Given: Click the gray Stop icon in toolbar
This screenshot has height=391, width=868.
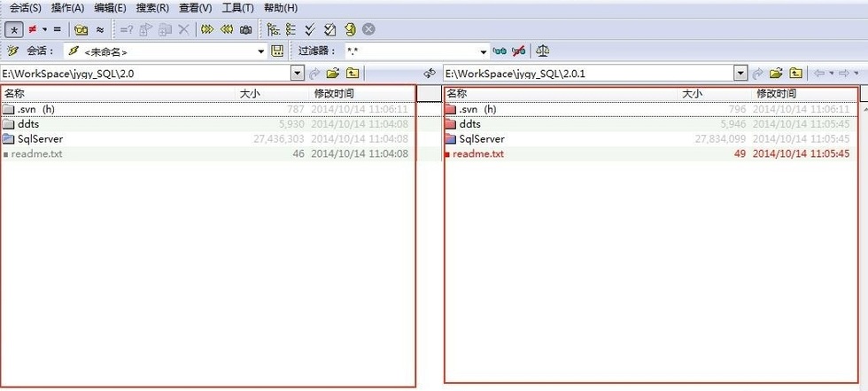Looking at the screenshot, I should click(x=368, y=29).
